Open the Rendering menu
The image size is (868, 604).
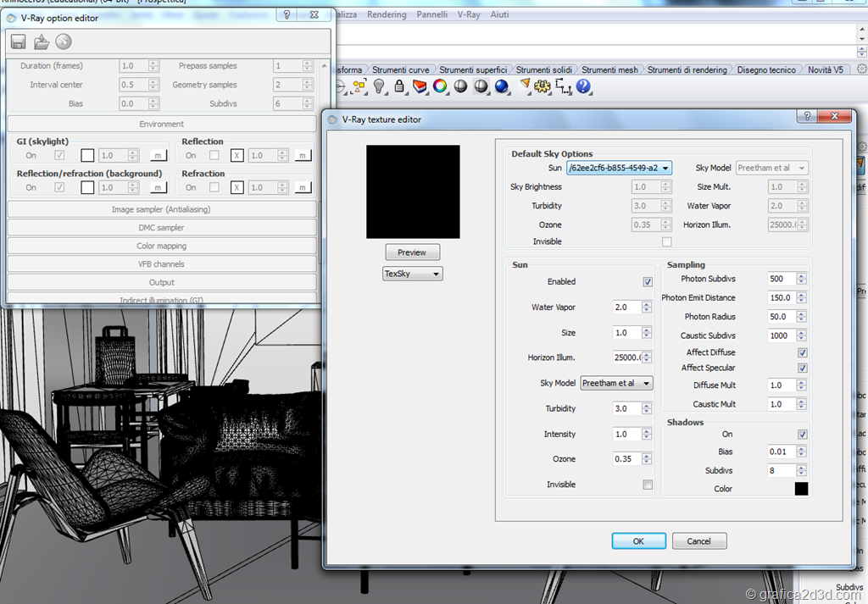(387, 14)
